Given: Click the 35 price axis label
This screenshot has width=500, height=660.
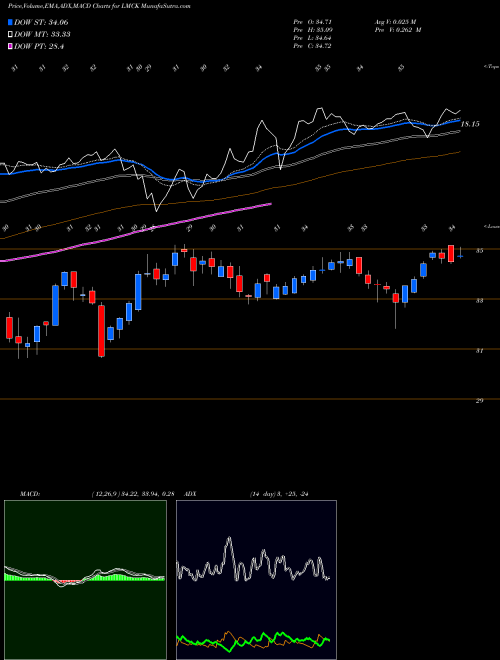Looking at the screenshot, I should (x=479, y=251).
